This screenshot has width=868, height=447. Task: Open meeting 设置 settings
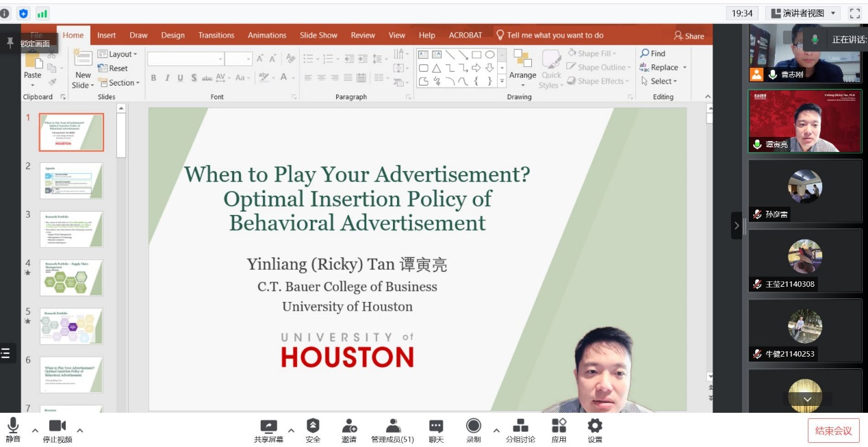coord(595,431)
